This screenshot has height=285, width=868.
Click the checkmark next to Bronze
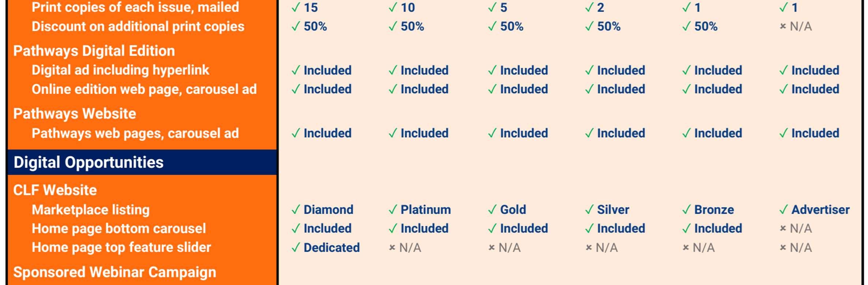686,210
